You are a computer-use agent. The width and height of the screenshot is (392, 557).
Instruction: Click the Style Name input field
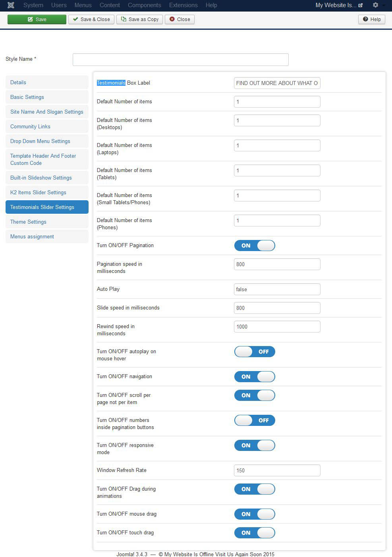coord(181,60)
